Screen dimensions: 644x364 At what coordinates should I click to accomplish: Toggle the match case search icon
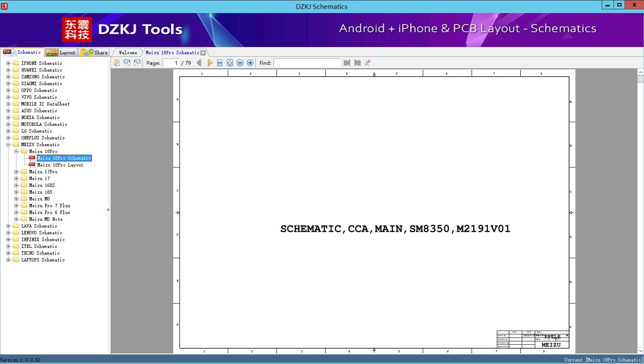tap(368, 63)
